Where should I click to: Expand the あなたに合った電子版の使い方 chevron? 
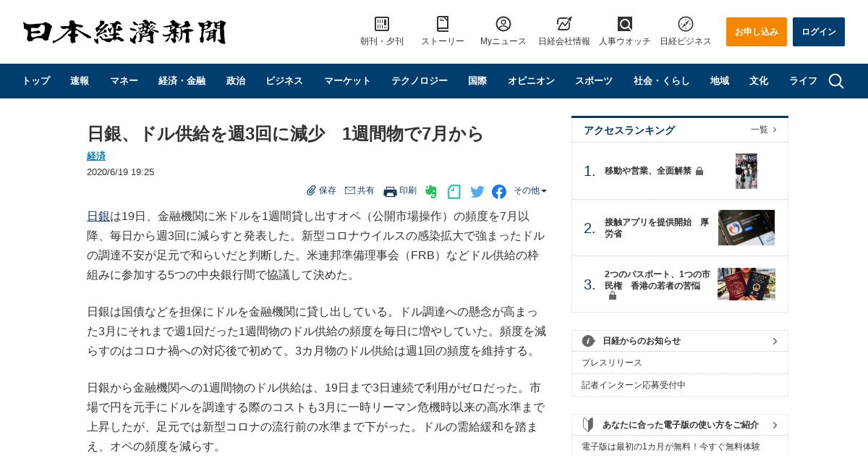(x=775, y=425)
